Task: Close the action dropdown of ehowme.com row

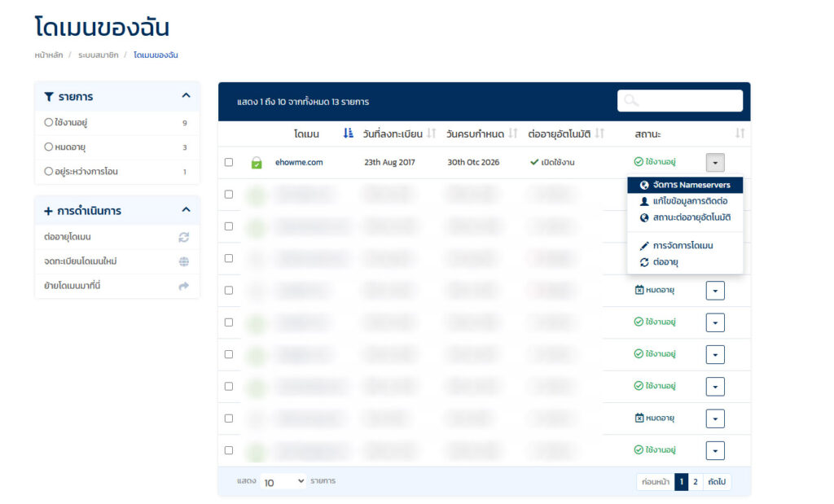Action: coord(715,163)
